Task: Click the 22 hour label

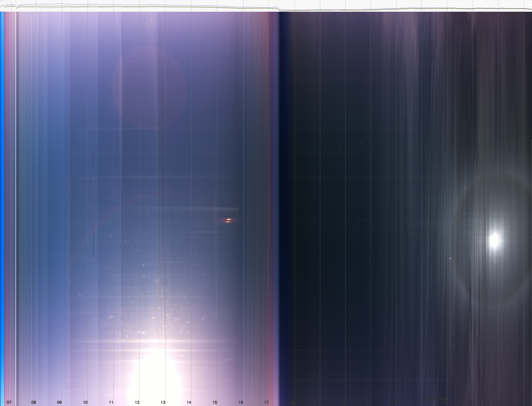Action: click(x=394, y=402)
